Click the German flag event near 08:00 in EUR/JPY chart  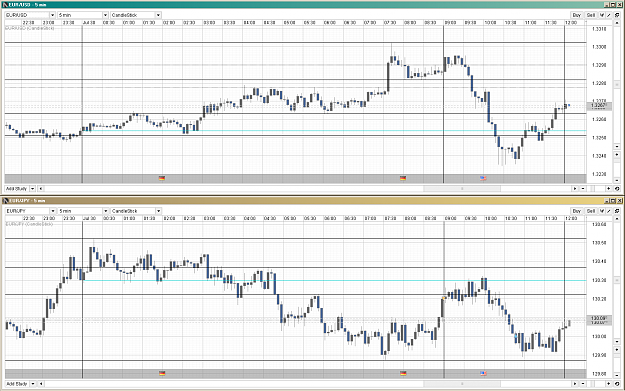(x=403, y=373)
